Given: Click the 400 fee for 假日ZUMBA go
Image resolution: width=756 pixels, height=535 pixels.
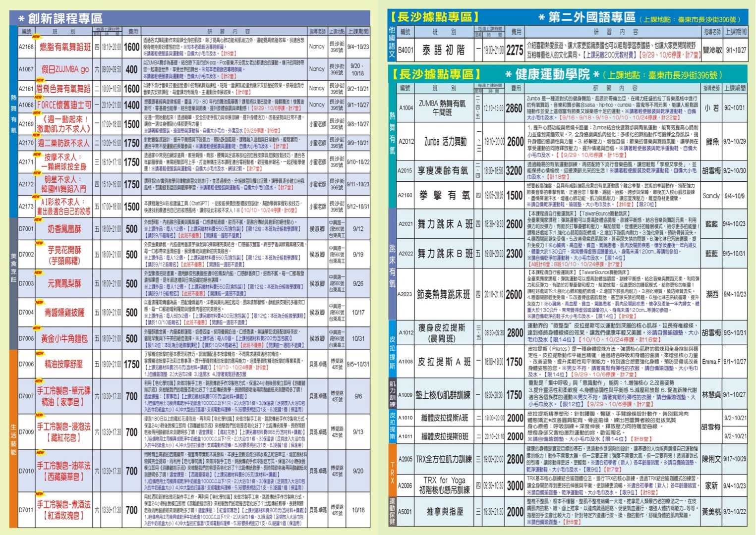Looking at the screenshot, I should coord(131,69).
